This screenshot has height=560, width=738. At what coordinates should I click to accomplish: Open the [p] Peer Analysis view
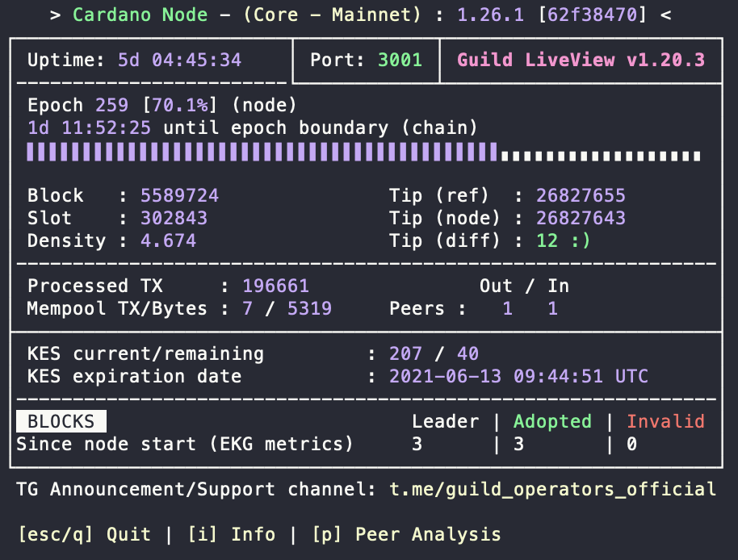coord(407,535)
